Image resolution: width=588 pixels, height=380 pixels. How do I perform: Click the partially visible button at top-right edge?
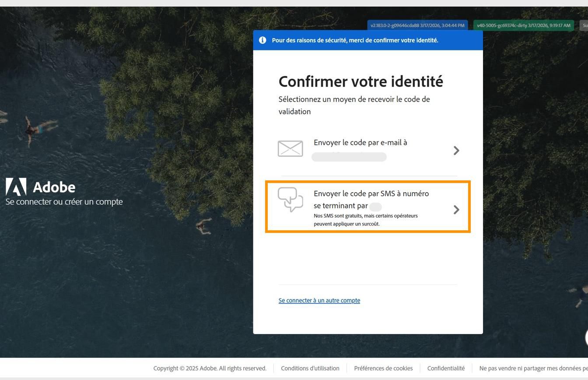pos(585,25)
